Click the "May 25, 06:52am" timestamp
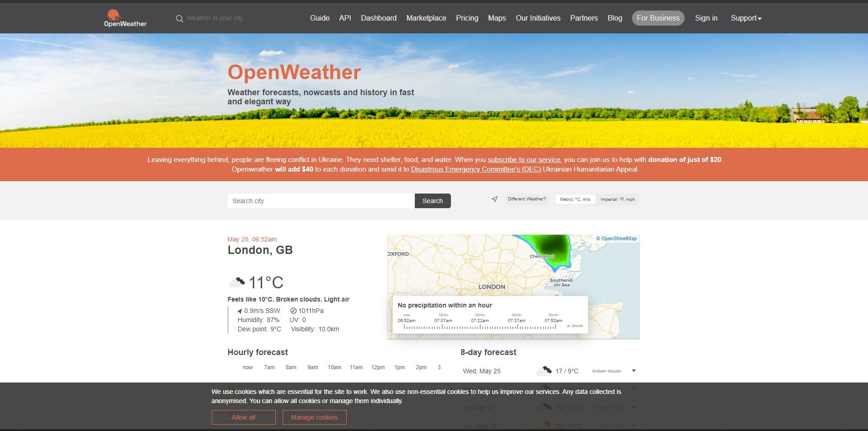The image size is (868, 431). (252, 239)
